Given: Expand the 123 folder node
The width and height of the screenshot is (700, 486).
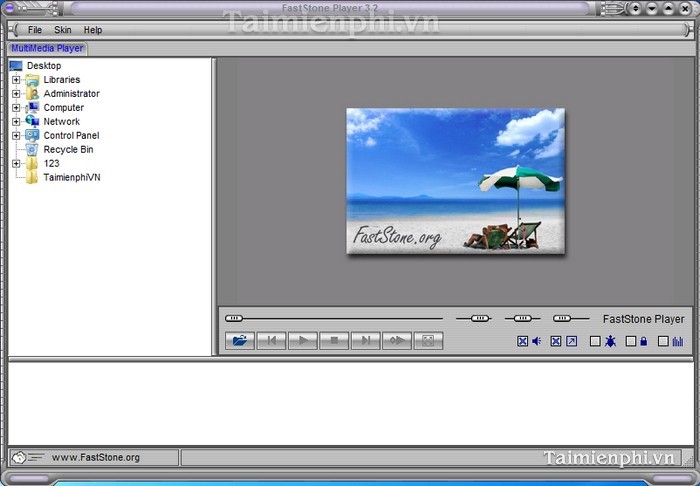Looking at the screenshot, I should 16,164.
